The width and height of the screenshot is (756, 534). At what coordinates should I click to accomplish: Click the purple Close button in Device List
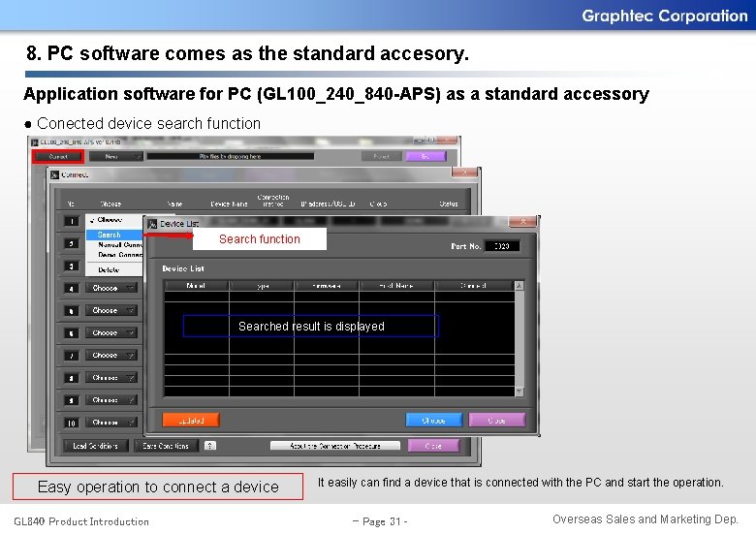pyautogui.click(x=496, y=421)
